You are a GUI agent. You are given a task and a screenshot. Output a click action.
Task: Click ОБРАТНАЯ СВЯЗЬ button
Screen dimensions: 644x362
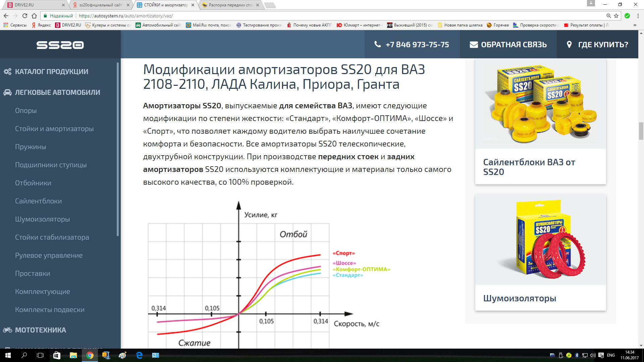(x=508, y=44)
